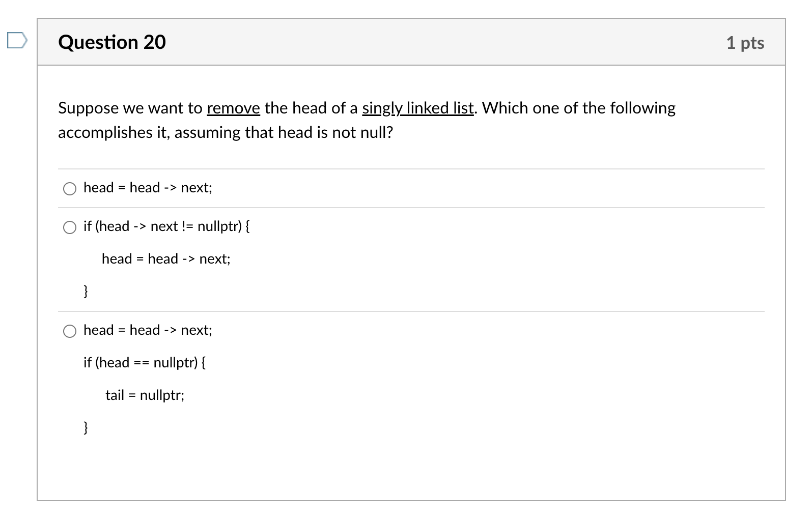Click the text 'accomplishes it, assuming that head is not null?'
The width and height of the screenshot is (812, 519).
pyautogui.click(x=226, y=133)
